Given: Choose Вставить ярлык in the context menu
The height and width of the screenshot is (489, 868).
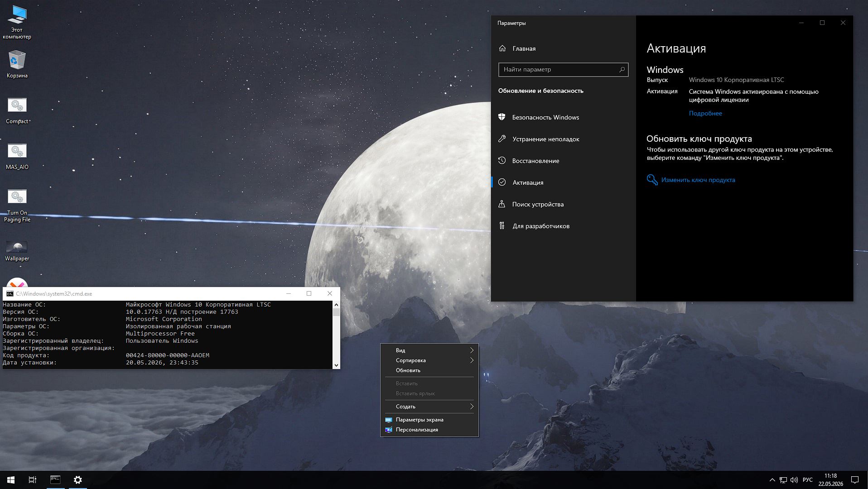Looking at the screenshot, I should pyautogui.click(x=429, y=393).
